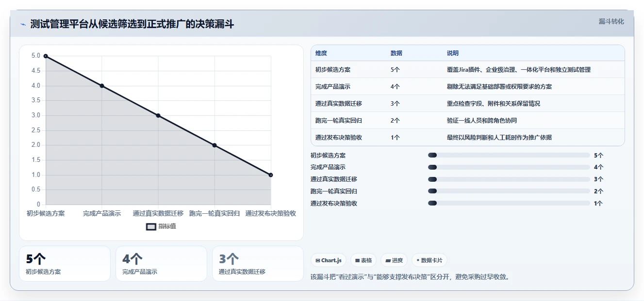Click the y-axis tick label 2.5
644x301 pixels.
pyautogui.click(x=36, y=130)
